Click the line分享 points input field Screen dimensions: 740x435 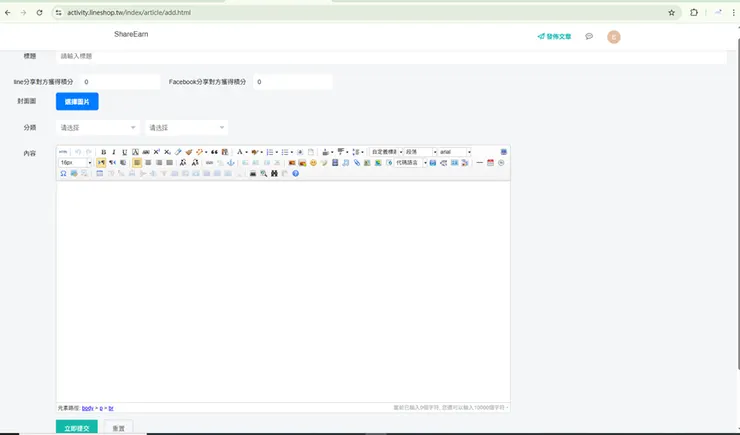point(120,82)
